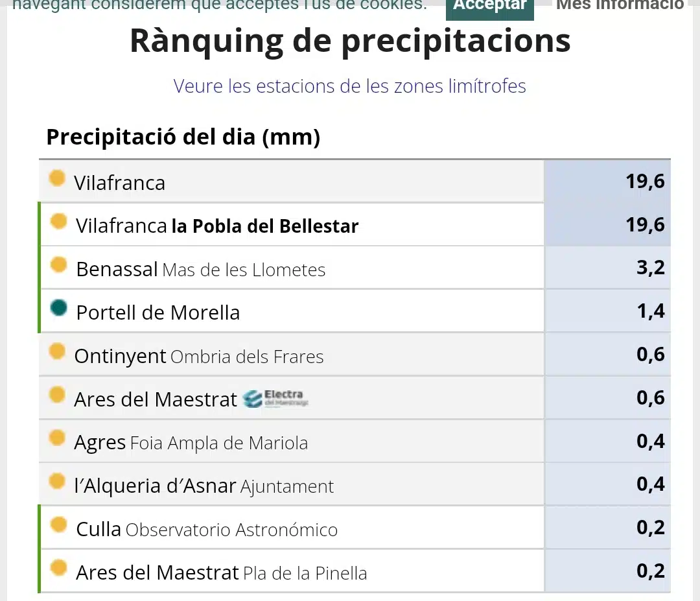This screenshot has width=700, height=601.
Task: Click the orange dot beside Ontinyent
Action: coord(57,351)
